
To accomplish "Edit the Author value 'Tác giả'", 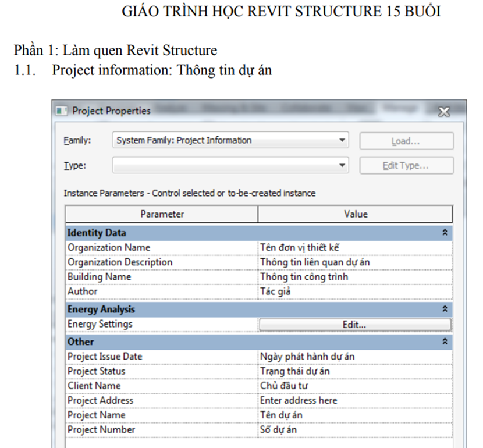I will click(x=355, y=291).
